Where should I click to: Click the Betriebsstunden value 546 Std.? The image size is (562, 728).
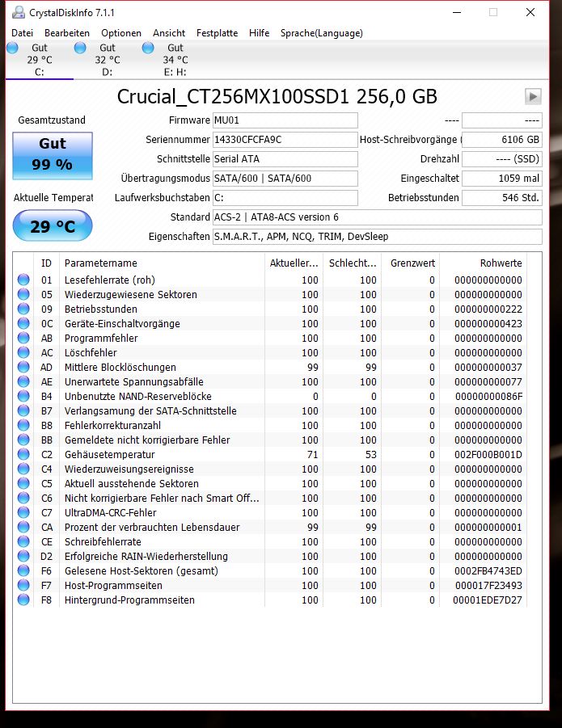502,198
